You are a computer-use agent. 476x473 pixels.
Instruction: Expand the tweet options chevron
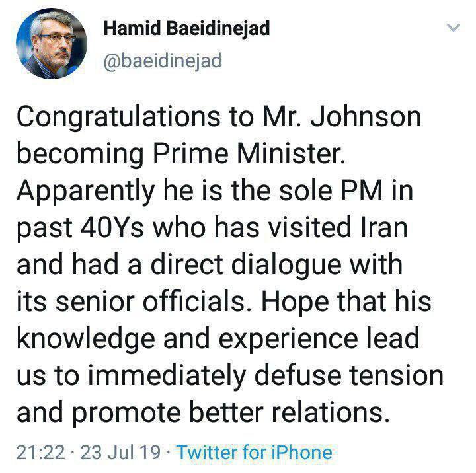point(454,28)
